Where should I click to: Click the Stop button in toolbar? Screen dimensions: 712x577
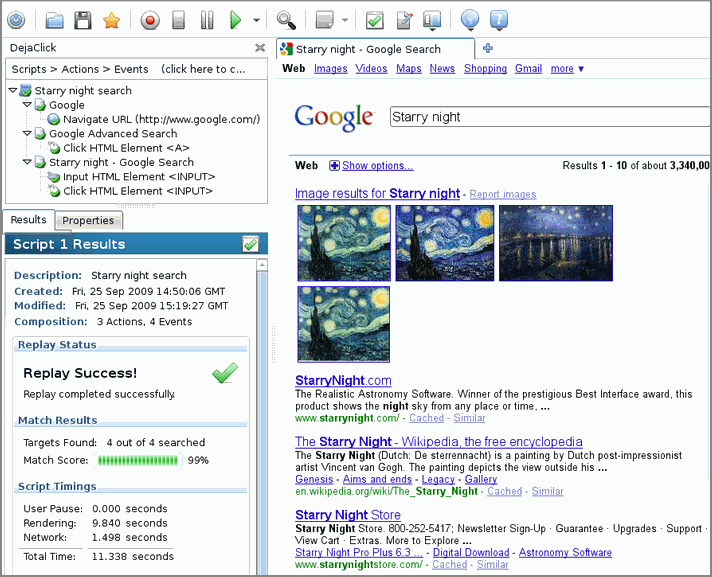[178, 19]
